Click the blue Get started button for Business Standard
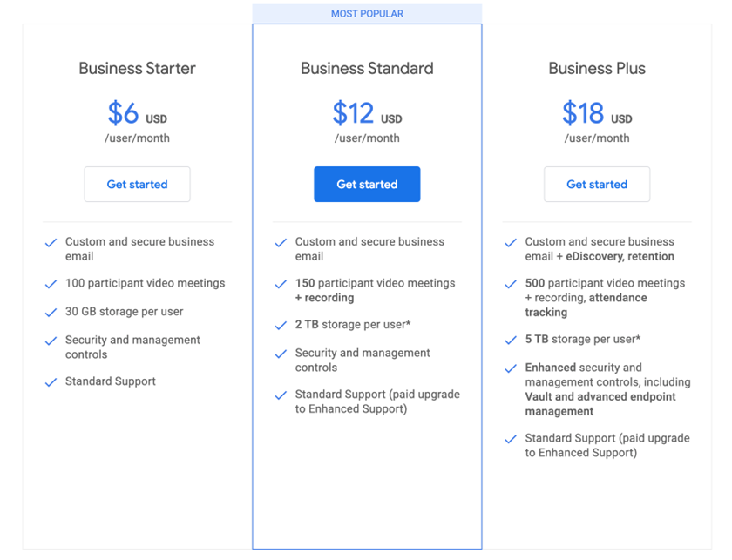The height and width of the screenshot is (560, 732). pyautogui.click(x=367, y=185)
